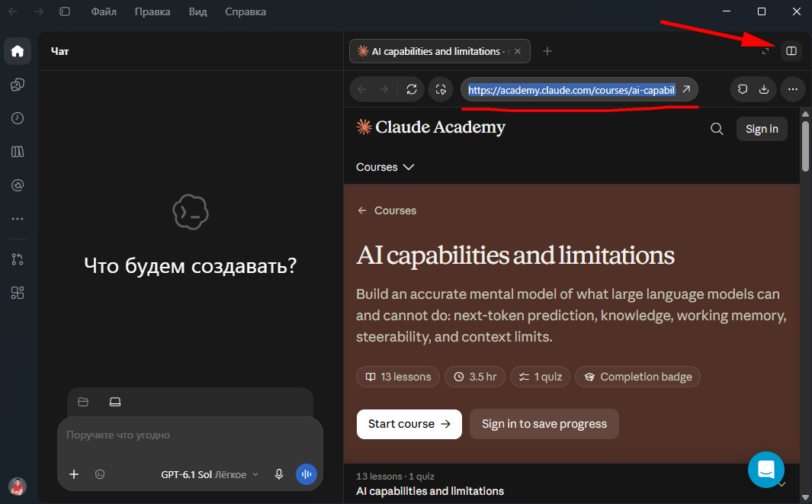Open the URL externally with the arrow icon
The image size is (812, 504).
tap(686, 89)
